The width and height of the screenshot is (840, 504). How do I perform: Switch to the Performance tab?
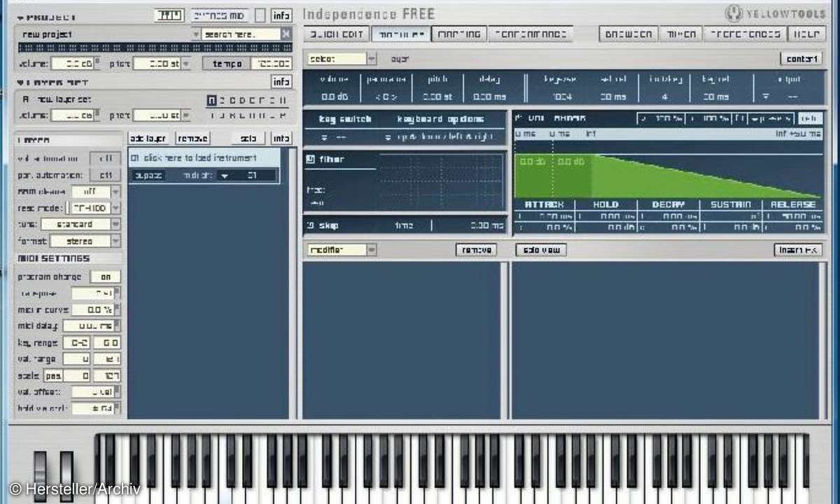tap(530, 34)
